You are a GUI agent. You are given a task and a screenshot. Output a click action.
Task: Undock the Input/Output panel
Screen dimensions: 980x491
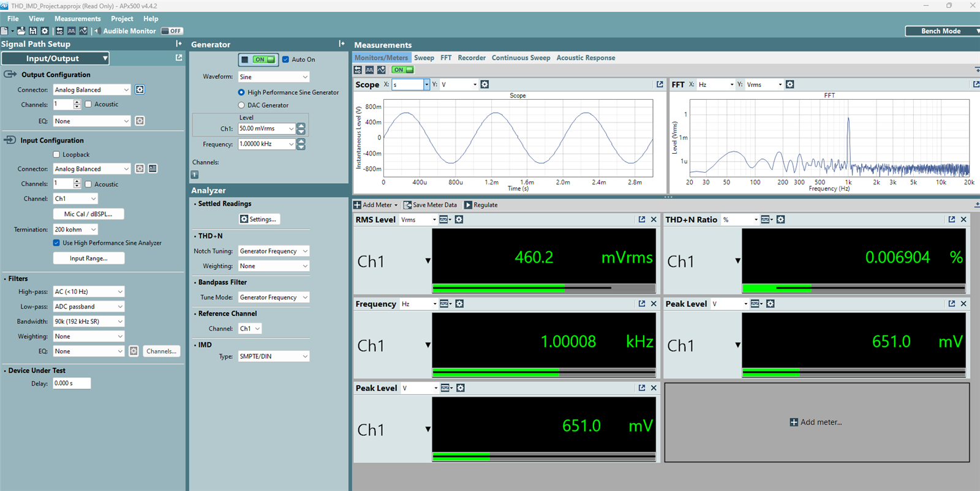(179, 58)
